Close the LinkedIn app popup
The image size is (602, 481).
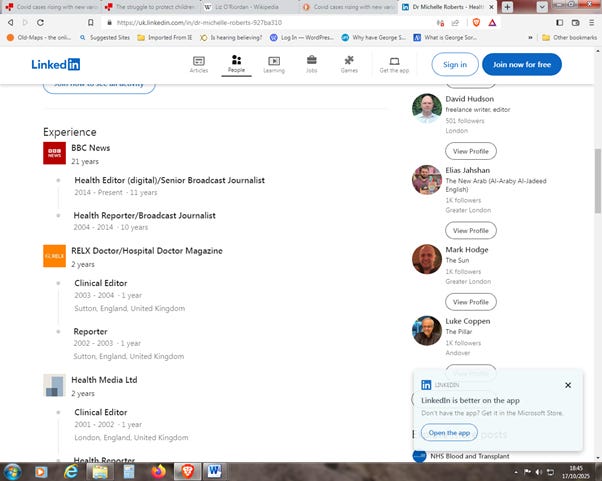point(568,385)
